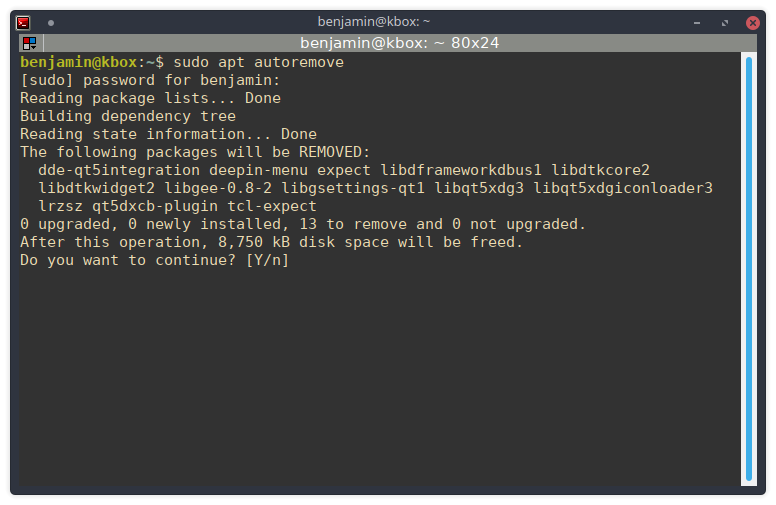
Task: Click the green benjamin@kbox prompt text
Action: coord(79,62)
